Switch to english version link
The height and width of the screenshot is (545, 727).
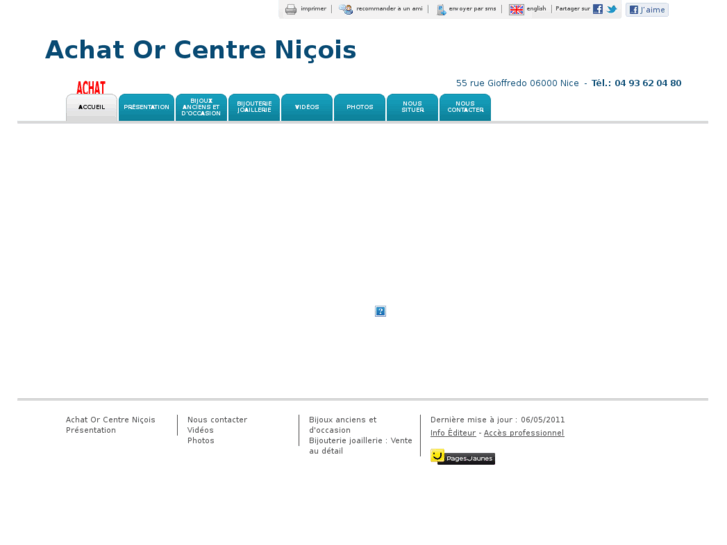(536, 8)
